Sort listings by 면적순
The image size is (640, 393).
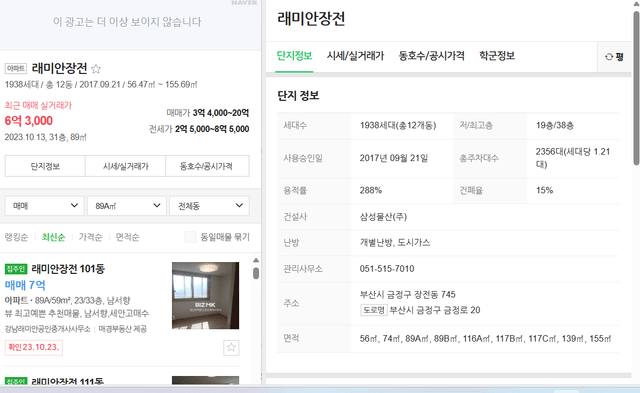tap(127, 237)
